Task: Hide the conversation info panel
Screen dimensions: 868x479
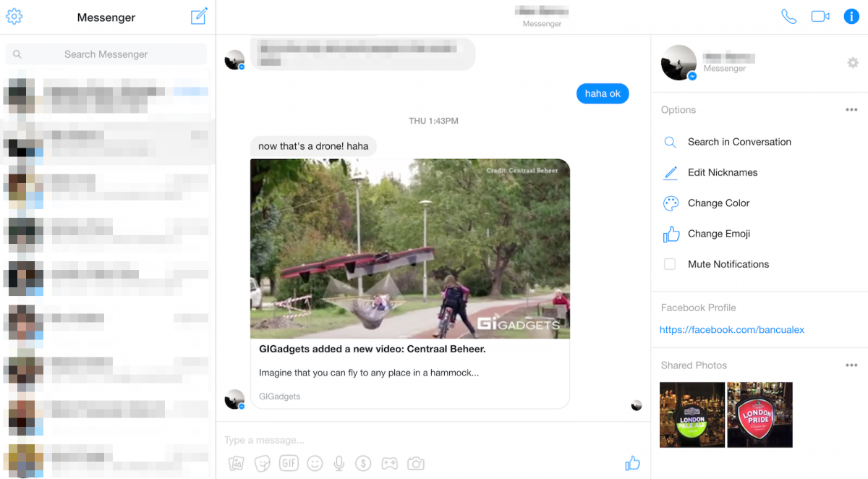Action: (851, 17)
